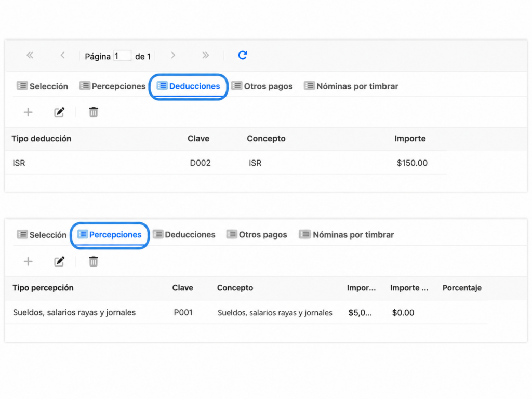Click truncated Impor... column header
532x399 pixels.
(x=361, y=288)
